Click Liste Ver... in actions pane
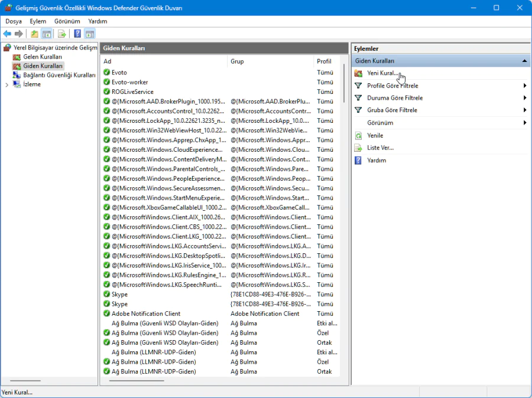This screenshot has width=532, height=398. 380,148
